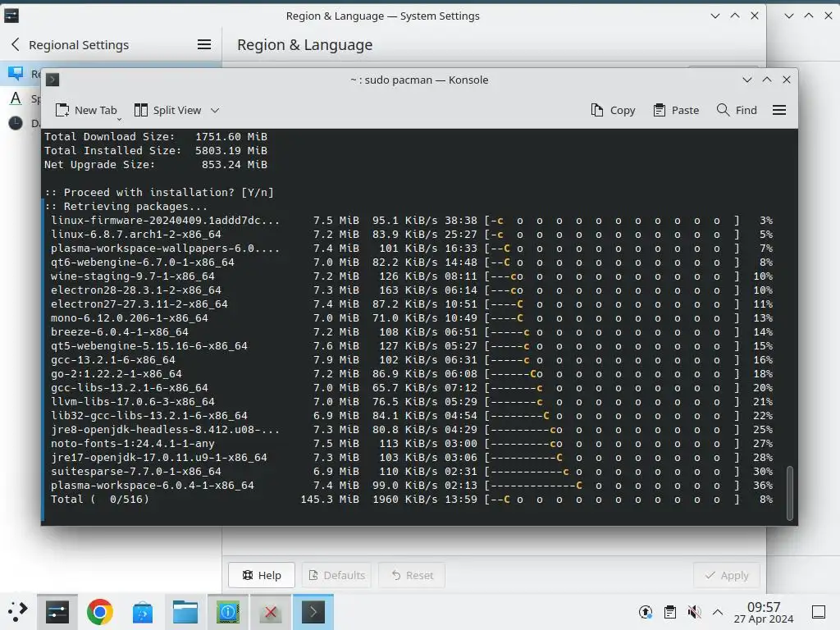Close the Konsole window

tap(787, 80)
